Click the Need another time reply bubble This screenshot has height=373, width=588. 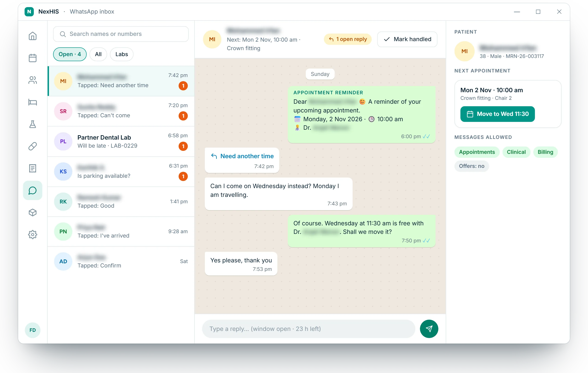click(242, 160)
